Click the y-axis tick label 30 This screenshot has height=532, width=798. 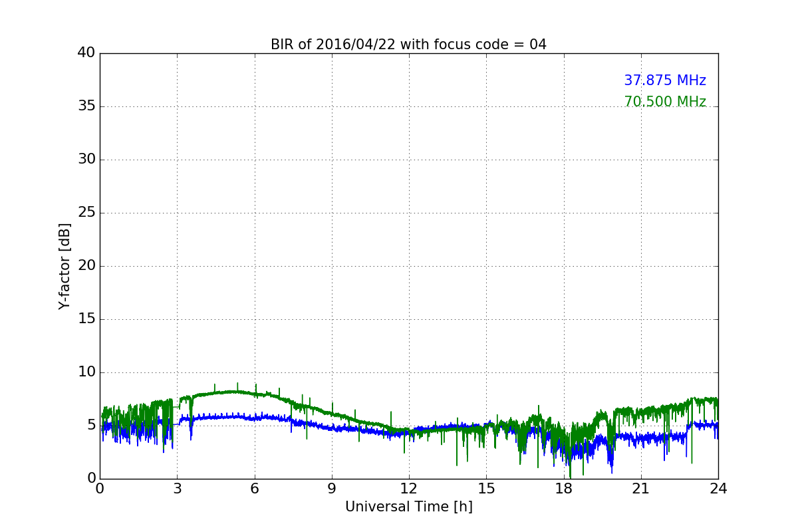[86, 160]
